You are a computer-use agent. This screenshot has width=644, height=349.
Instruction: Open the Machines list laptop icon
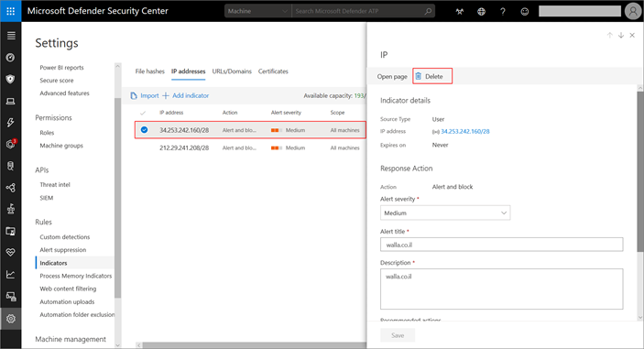11,101
